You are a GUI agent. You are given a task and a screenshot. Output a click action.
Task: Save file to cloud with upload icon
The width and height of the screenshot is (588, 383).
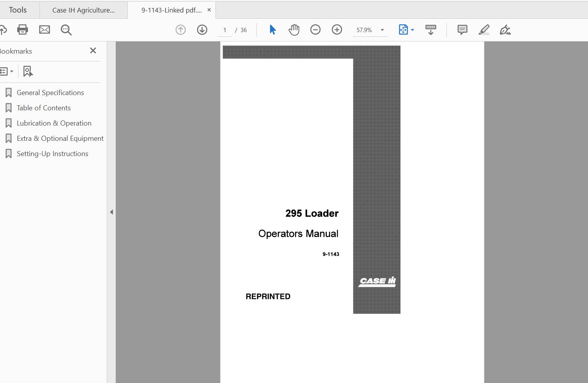point(4,29)
